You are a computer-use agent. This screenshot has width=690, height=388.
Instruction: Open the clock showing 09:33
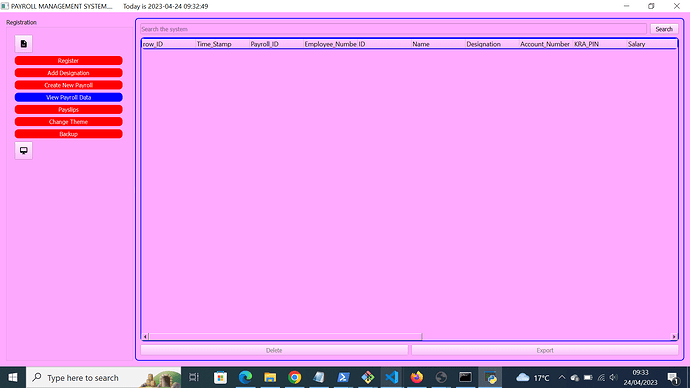point(640,377)
